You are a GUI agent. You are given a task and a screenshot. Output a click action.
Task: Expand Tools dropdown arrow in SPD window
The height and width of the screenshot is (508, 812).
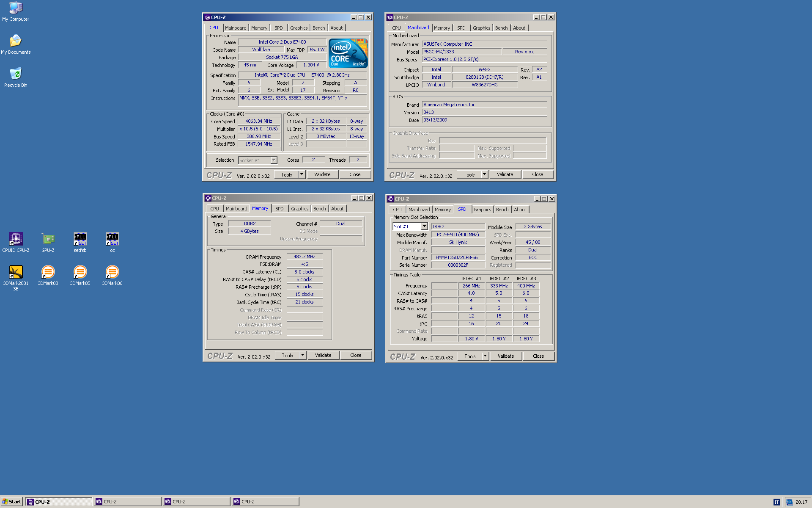(485, 356)
